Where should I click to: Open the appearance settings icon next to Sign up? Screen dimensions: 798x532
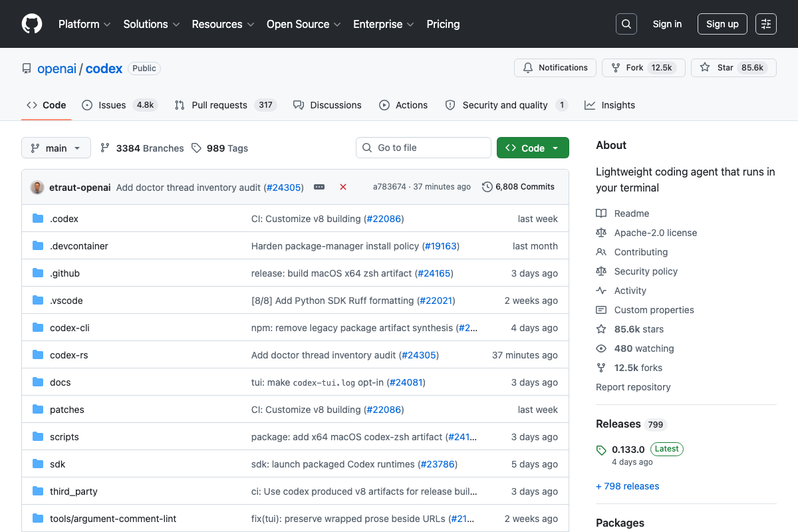click(766, 24)
